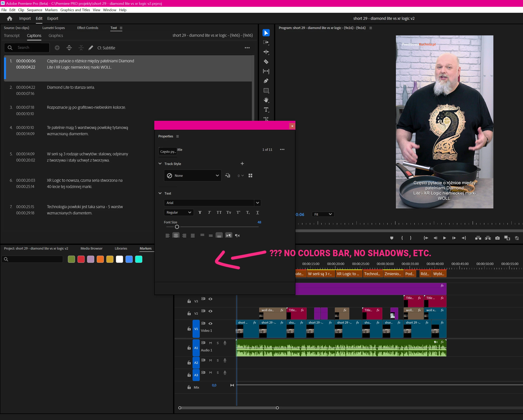Toggle V2 track output eye
The width and height of the screenshot is (523, 420).
coord(210,311)
